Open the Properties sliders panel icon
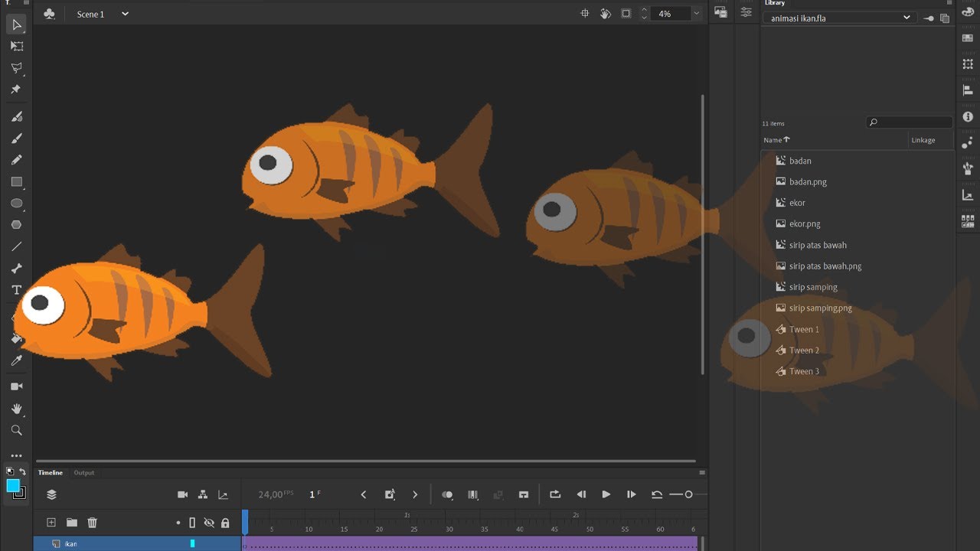Viewport: 980px width, 551px height. (x=746, y=12)
